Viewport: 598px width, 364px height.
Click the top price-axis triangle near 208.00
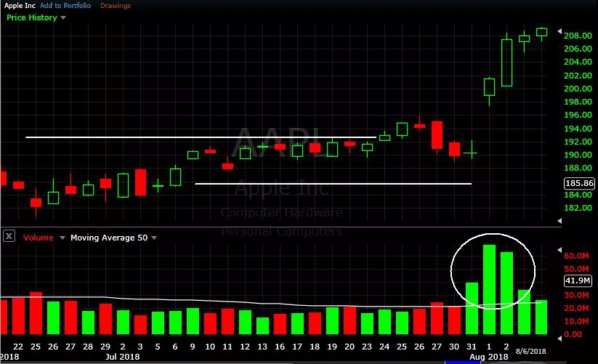click(x=559, y=31)
